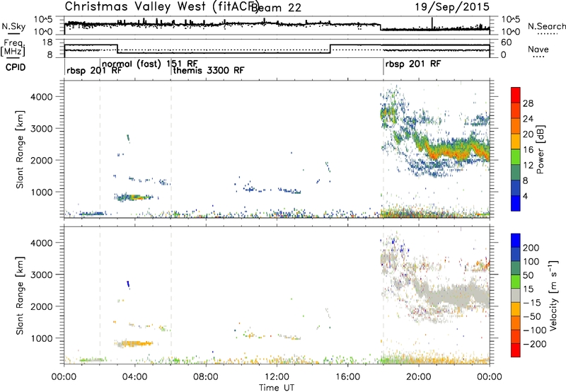Click the 'themis 3300 RF' CPID label
This screenshot has width=566, height=392.
(208, 70)
